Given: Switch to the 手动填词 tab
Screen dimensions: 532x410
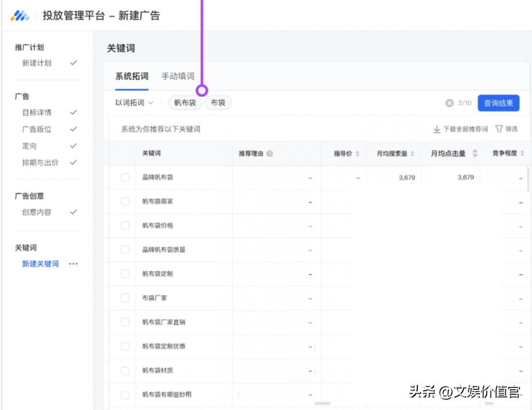Looking at the screenshot, I should click(177, 76).
